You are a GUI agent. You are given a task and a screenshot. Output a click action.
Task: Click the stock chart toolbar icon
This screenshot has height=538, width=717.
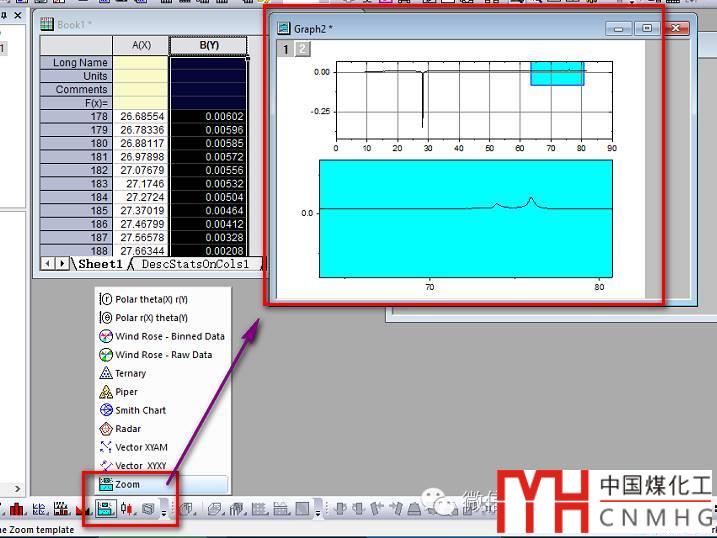click(127, 509)
